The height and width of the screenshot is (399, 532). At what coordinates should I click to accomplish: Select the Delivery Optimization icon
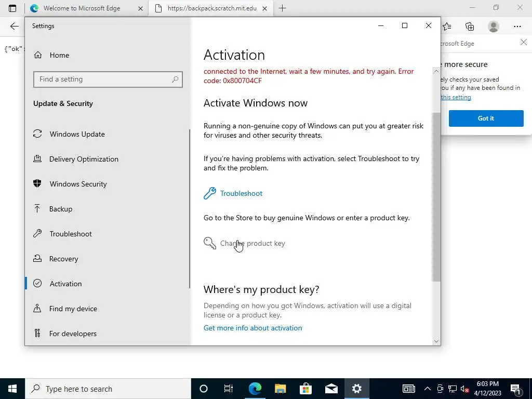pos(37,158)
